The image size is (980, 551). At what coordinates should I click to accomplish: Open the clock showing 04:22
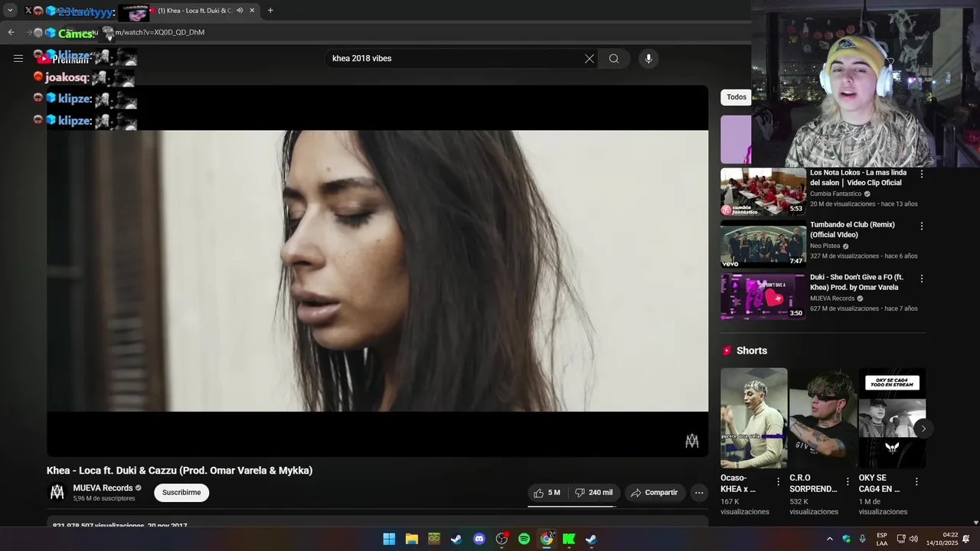coord(942,539)
